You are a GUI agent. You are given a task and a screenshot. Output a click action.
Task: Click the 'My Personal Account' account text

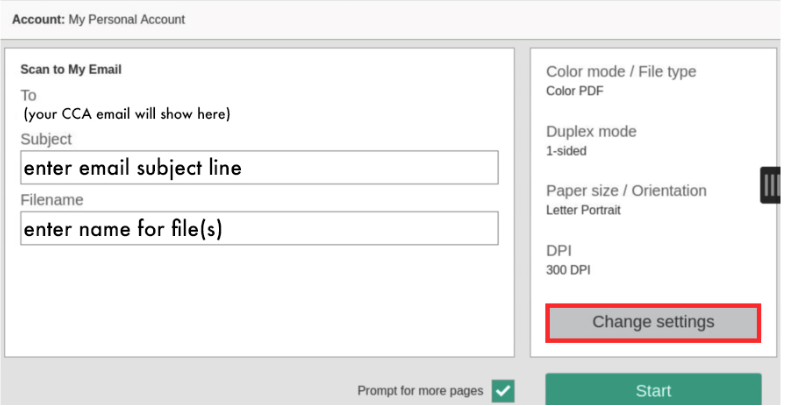127,20
